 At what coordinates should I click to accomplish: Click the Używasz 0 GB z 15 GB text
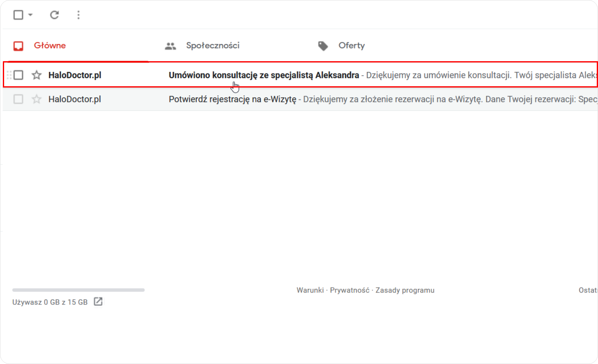point(50,302)
